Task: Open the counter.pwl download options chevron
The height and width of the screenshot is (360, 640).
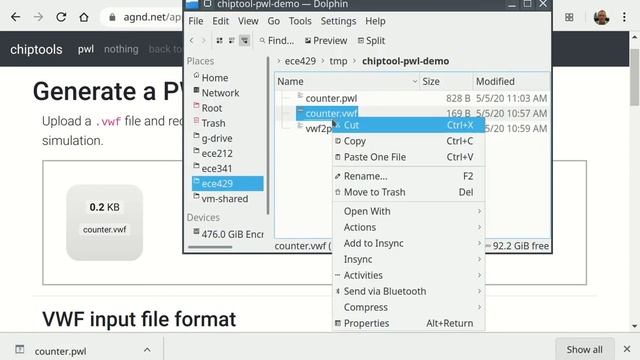Action: 147,350
